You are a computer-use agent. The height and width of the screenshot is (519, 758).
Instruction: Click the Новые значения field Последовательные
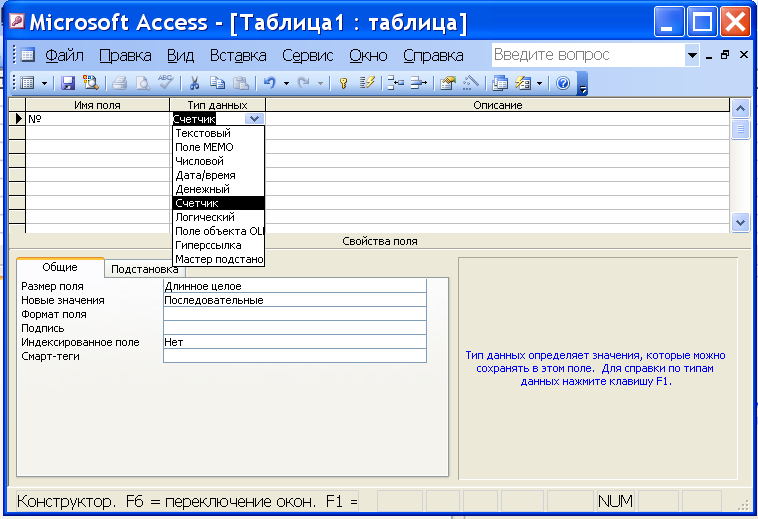(295, 300)
